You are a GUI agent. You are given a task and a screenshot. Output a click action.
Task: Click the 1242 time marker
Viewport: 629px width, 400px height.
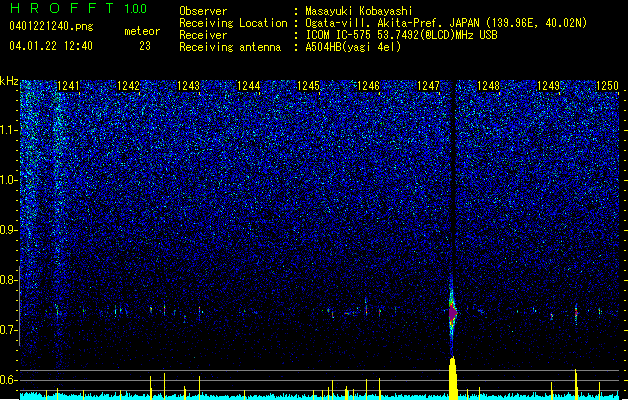[128, 86]
